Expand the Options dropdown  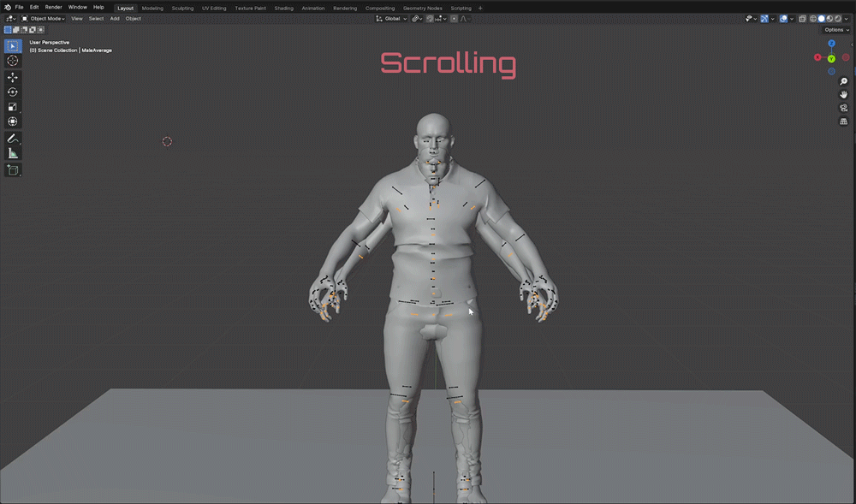[836, 29]
